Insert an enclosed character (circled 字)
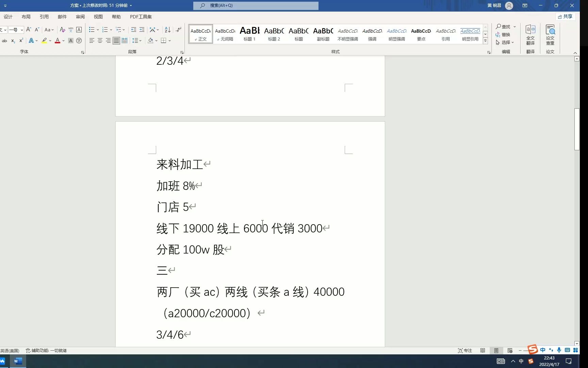The width and height of the screenshot is (588, 368). click(x=79, y=41)
